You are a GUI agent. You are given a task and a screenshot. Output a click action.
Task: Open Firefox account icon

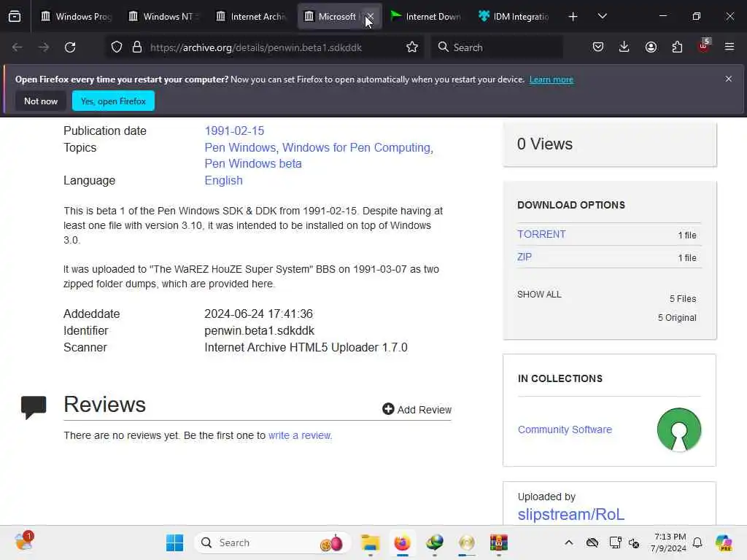[x=651, y=47]
